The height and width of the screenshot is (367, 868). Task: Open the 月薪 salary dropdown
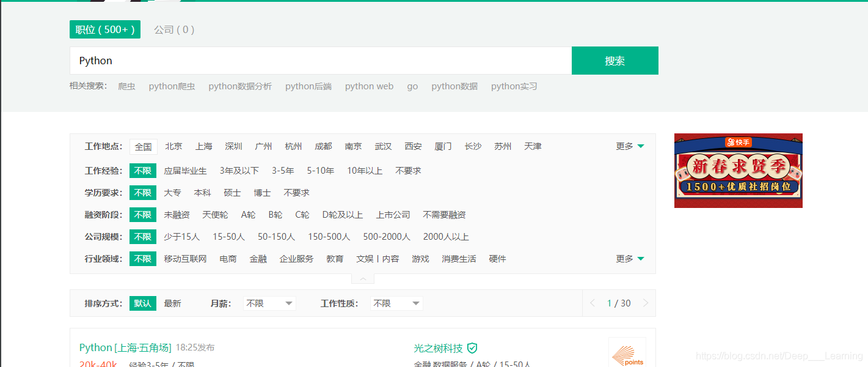tap(269, 303)
